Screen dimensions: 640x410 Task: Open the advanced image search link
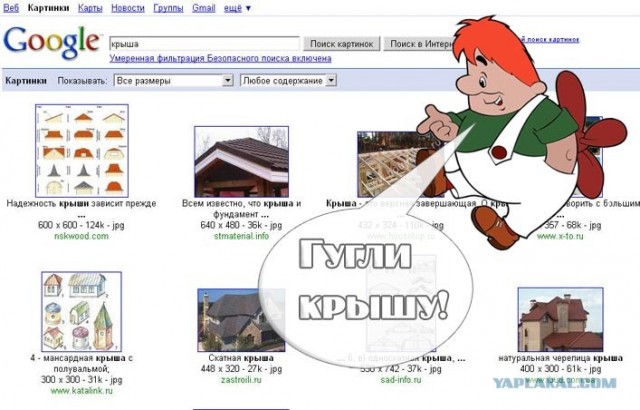(551, 40)
